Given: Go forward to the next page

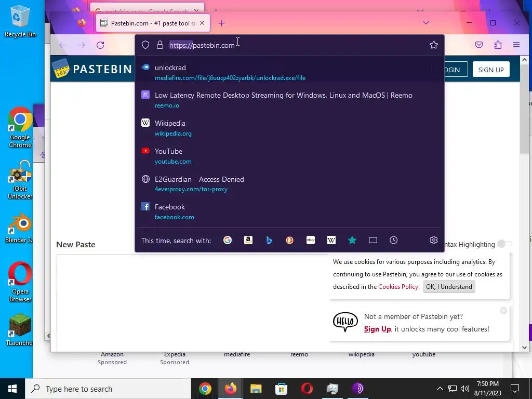Looking at the screenshot, I should coord(82,45).
